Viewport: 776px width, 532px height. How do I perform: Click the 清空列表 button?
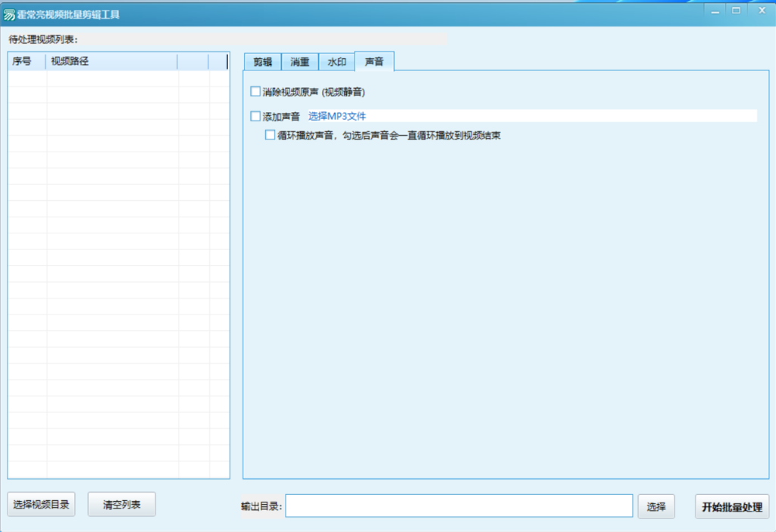pos(121,505)
